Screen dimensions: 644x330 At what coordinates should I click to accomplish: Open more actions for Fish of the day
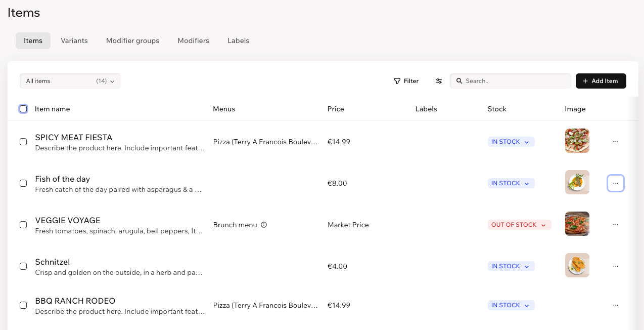click(615, 183)
